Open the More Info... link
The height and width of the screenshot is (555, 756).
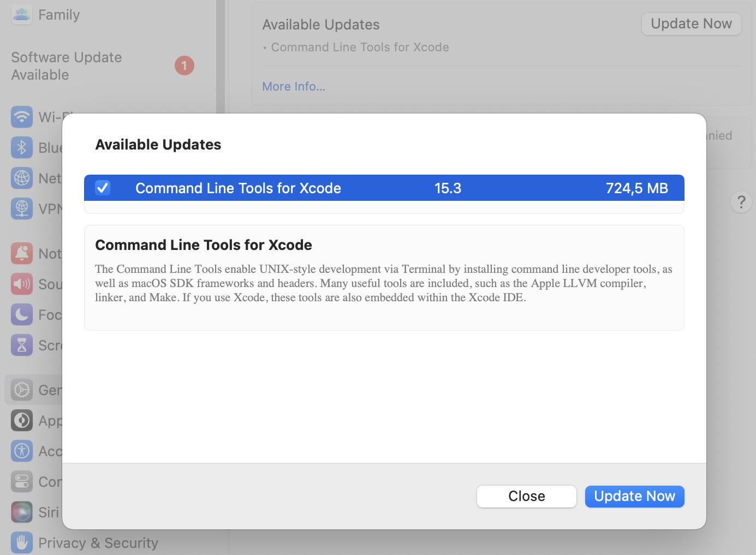pos(294,86)
